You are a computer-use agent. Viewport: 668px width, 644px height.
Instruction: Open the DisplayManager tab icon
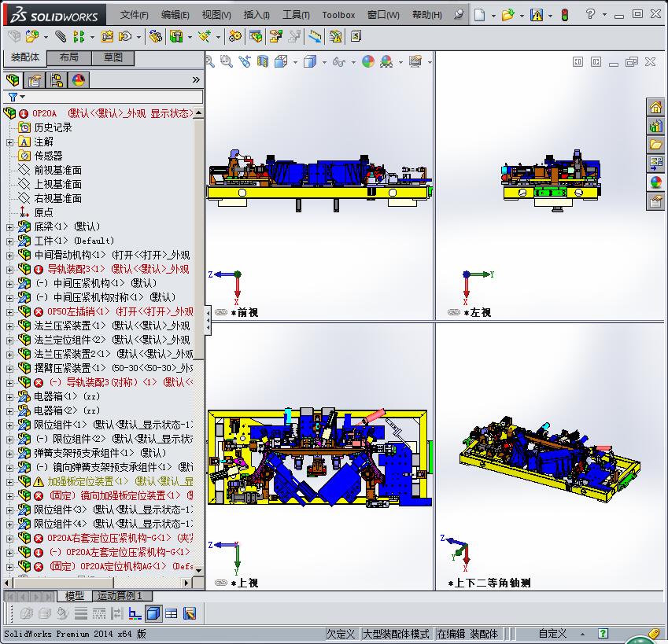[79, 80]
